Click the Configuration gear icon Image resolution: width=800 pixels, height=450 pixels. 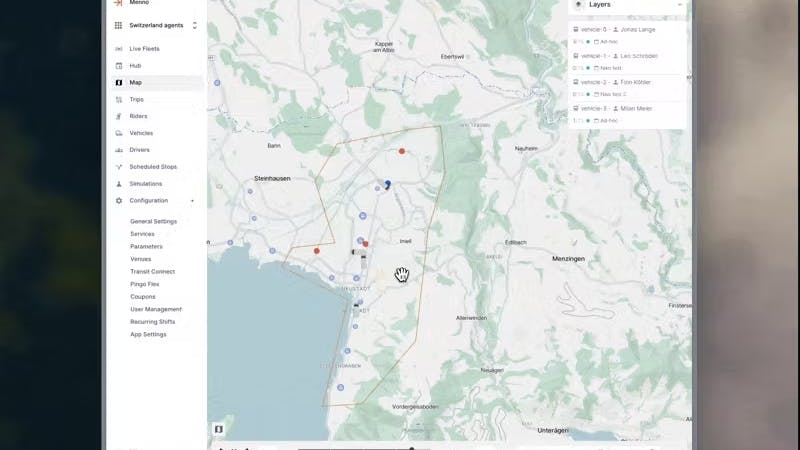119,201
